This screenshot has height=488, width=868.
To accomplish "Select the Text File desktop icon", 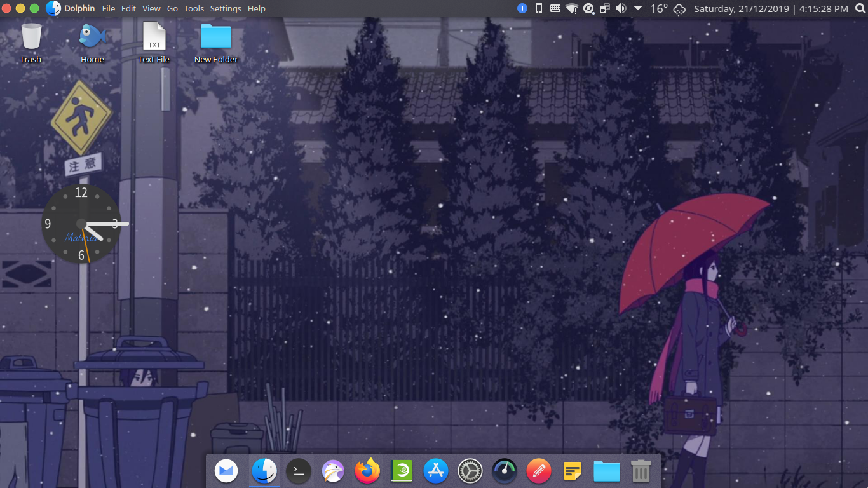I will pyautogui.click(x=154, y=43).
